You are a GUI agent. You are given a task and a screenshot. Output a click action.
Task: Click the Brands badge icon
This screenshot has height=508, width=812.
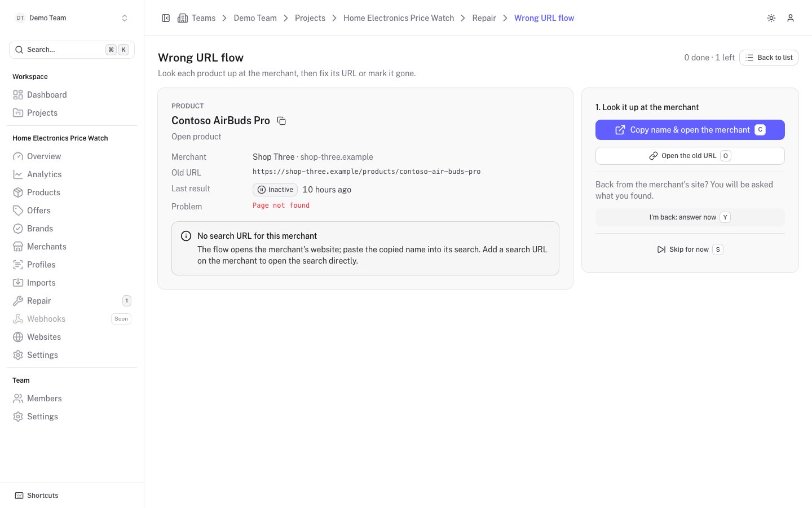pos(18,229)
